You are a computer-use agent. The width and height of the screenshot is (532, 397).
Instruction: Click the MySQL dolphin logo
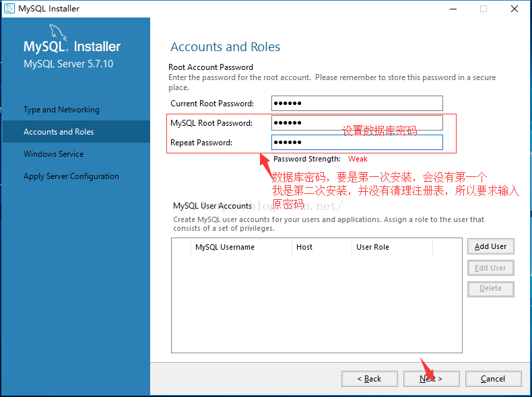pos(58,32)
